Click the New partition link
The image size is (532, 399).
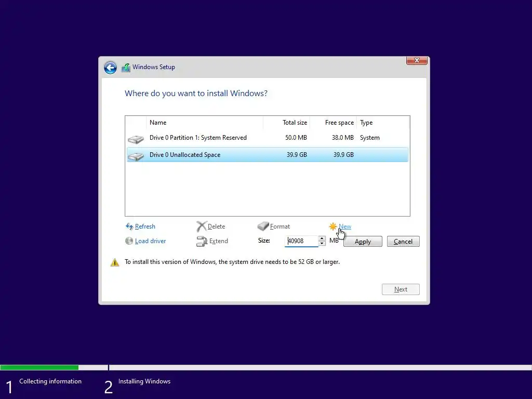pos(345,227)
